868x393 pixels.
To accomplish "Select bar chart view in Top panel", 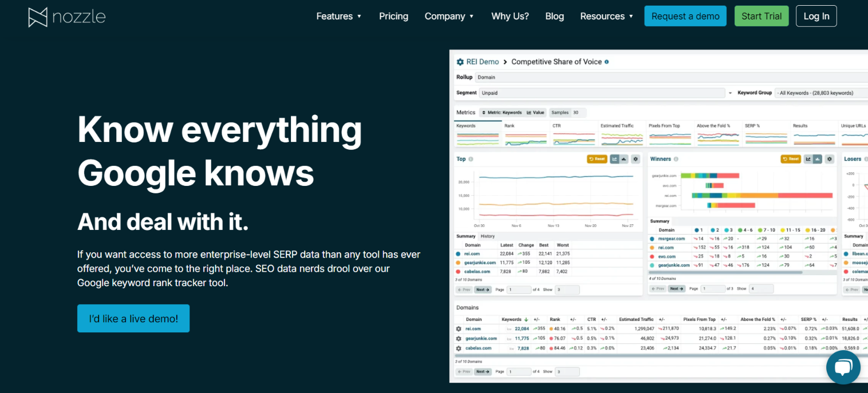I will coord(624,159).
